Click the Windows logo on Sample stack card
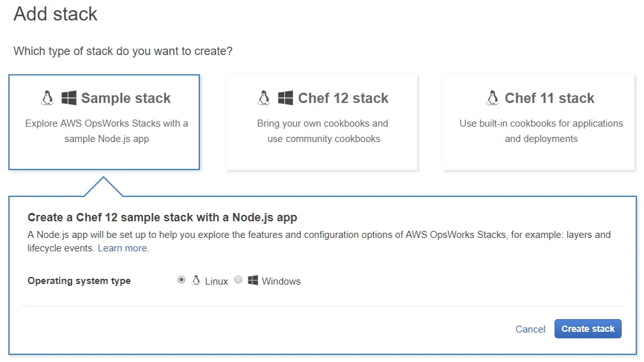 click(69, 98)
